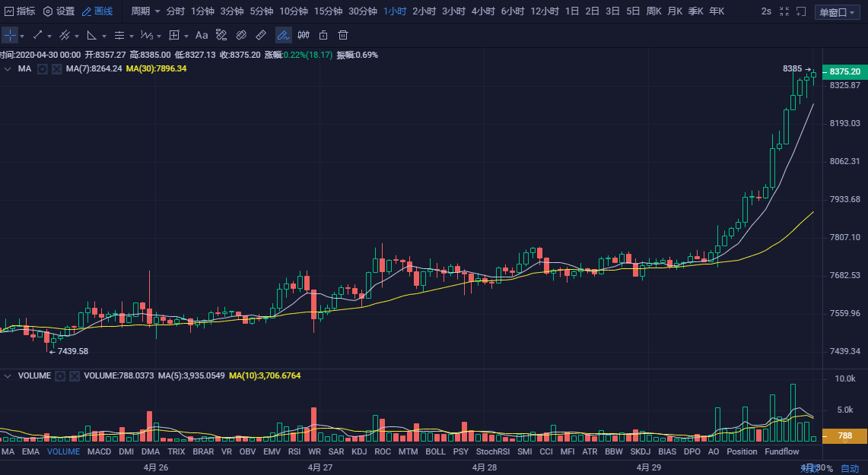Click the MA(30):7896.34 value text

point(156,69)
